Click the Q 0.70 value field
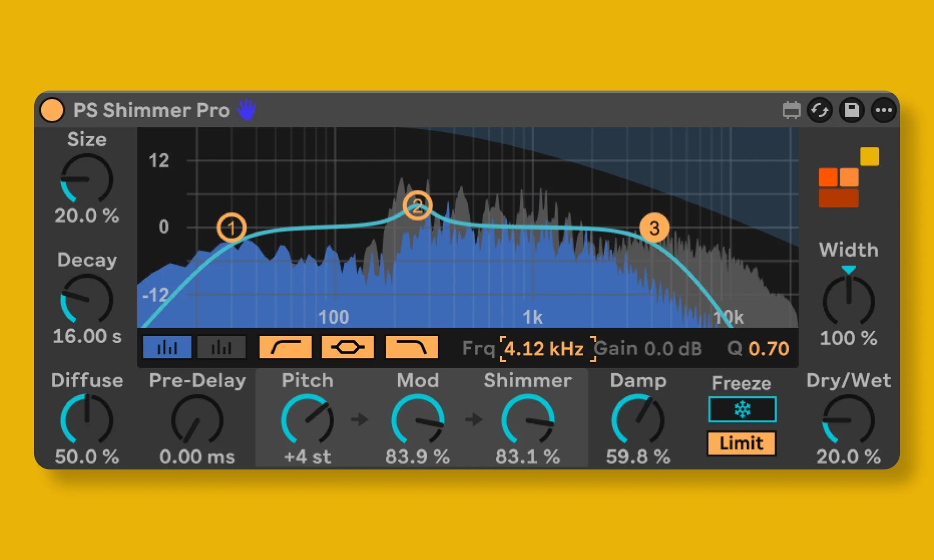 pyautogui.click(x=768, y=349)
